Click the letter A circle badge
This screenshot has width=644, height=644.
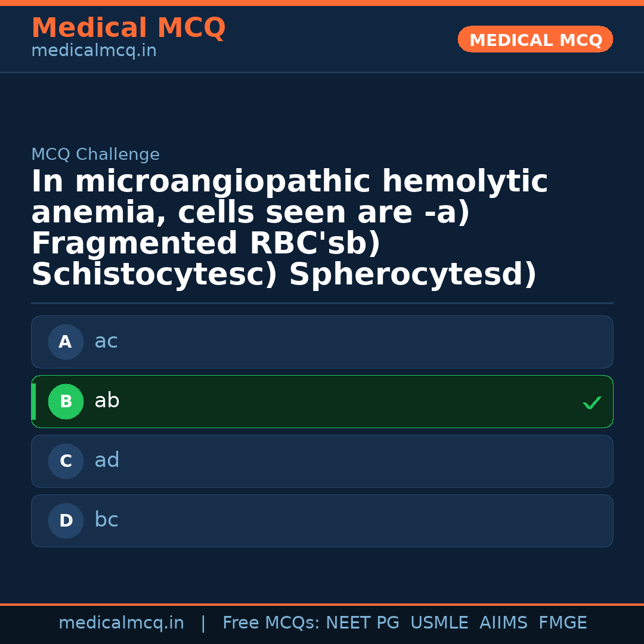tap(66, 342)
